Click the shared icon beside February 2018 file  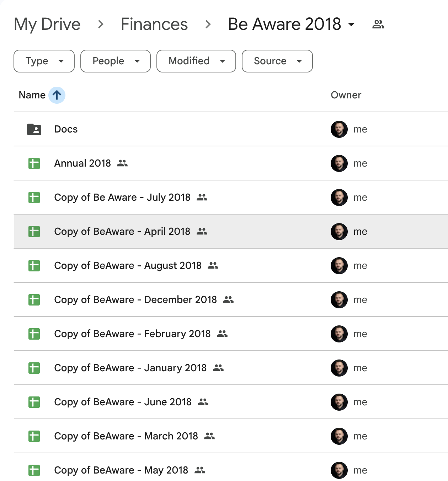pos(222,334)
